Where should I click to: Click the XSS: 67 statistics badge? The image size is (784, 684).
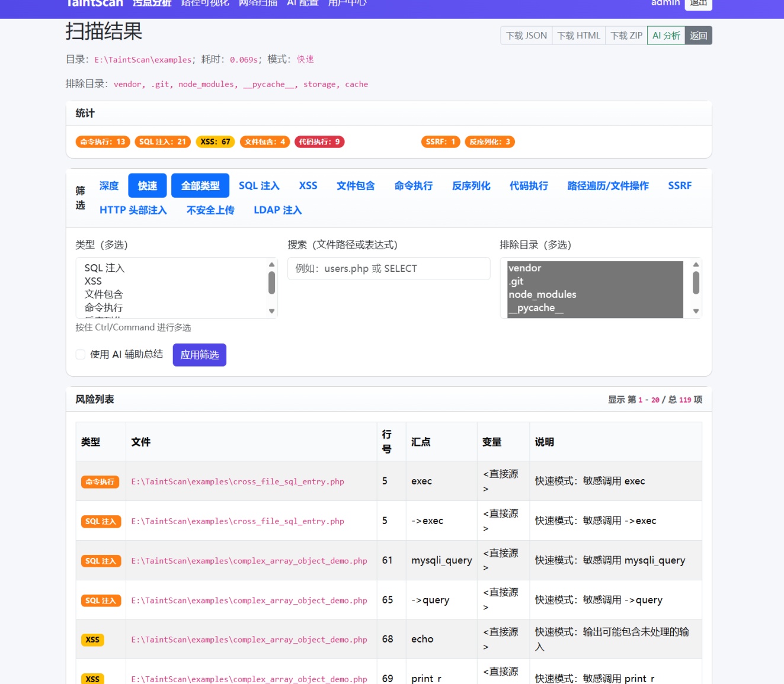tap(215, 142)
